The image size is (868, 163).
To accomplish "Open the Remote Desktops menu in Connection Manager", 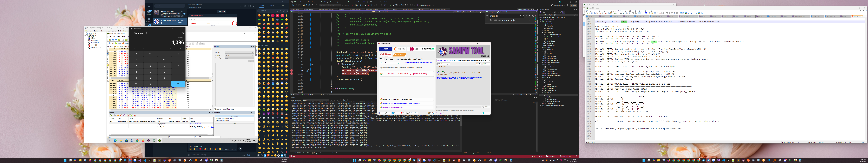I will (x=111, y=31).
